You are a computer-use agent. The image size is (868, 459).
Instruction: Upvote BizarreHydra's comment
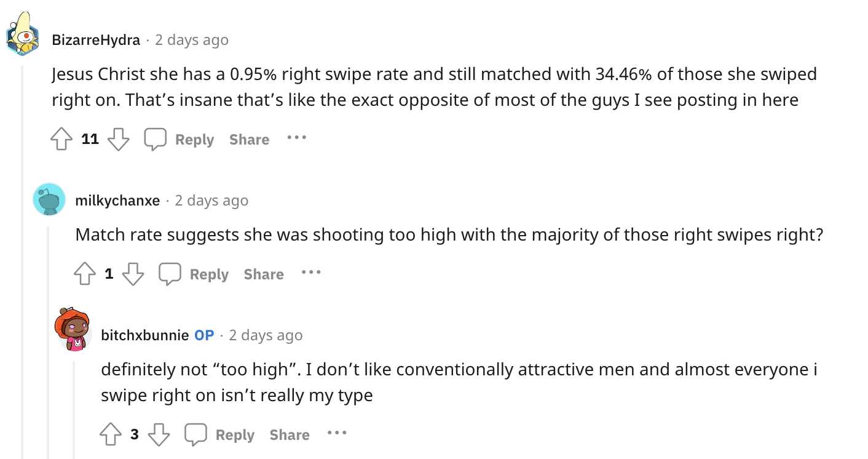(x=61, y=140)
